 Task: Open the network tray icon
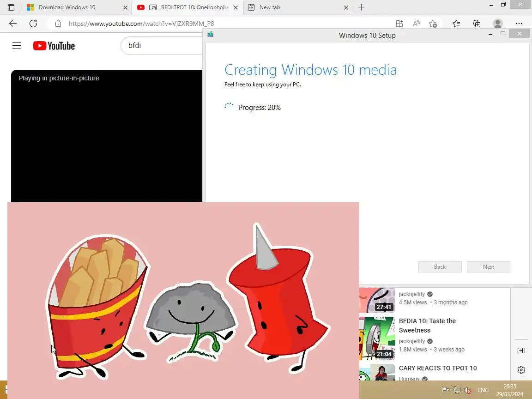(x=457, y=390)
